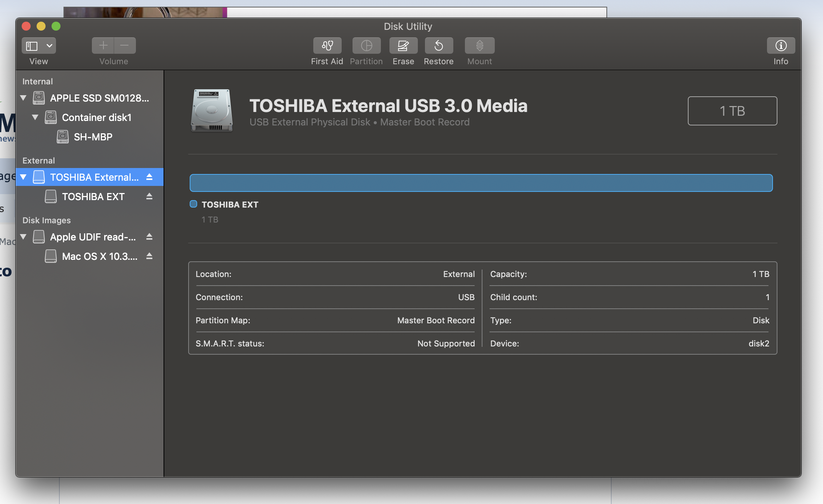Eject the Mac OS X 10.3 volume
823x504 pixels.
click(x=149, y=256)
